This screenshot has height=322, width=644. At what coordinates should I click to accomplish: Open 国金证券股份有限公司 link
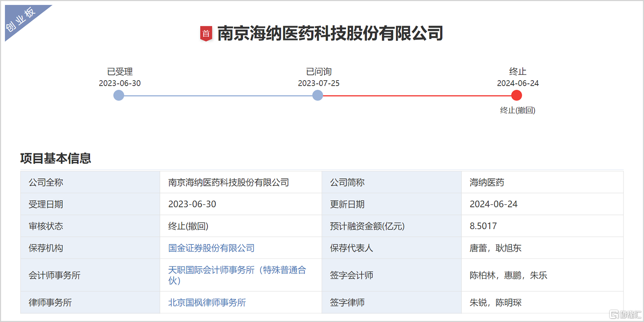coord(211,248)
